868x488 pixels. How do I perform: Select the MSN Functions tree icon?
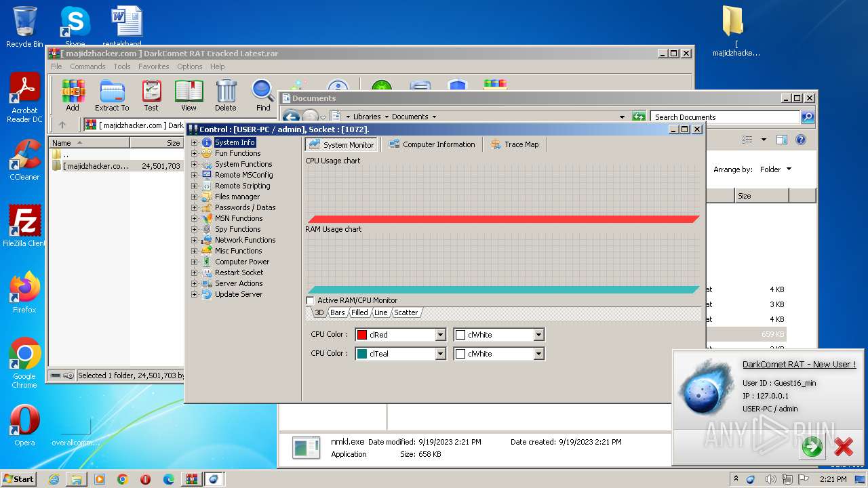pyautogui.click(x=207, y=218)
